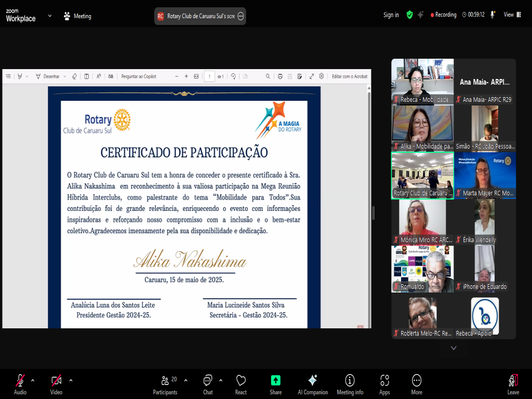Click the green Share screen icon
The width and height of the screenshot is (532, 399).
click(x=275, y=383)
